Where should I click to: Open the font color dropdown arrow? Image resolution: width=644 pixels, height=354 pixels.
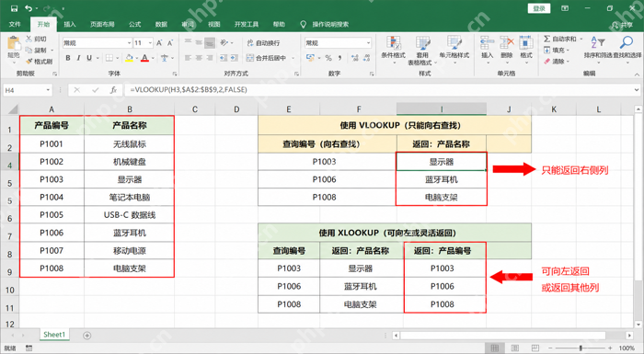tap(153, 58)
